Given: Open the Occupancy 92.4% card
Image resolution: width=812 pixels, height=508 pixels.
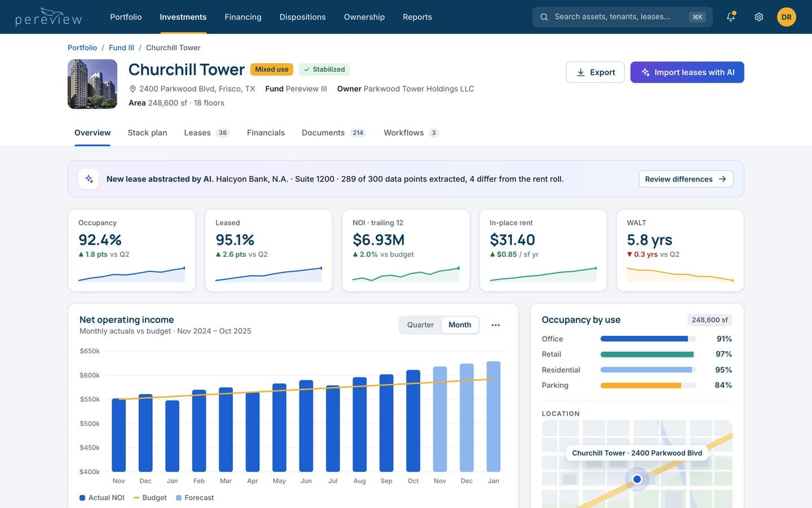Looking at the screenshot, I should tap(131, 251).
